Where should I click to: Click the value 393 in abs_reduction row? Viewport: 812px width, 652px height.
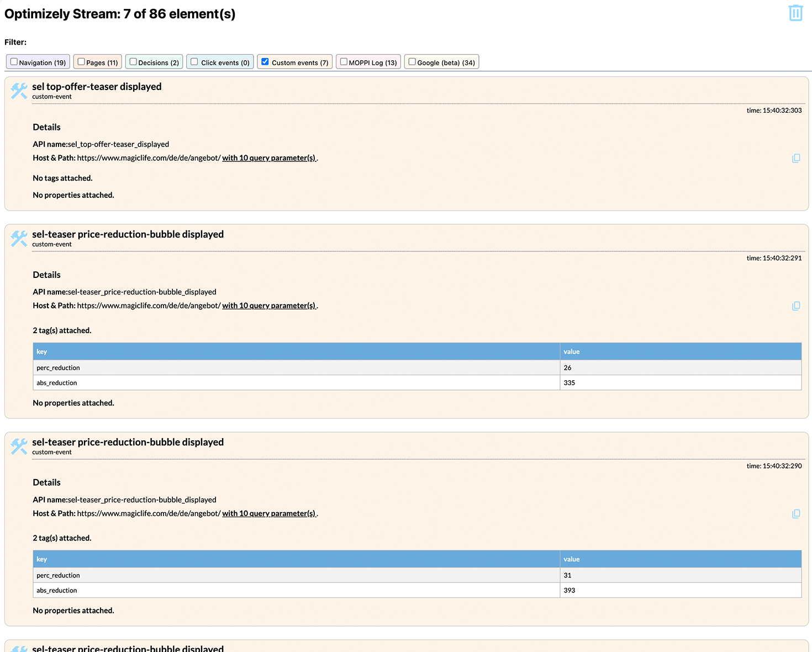[569, 590]
